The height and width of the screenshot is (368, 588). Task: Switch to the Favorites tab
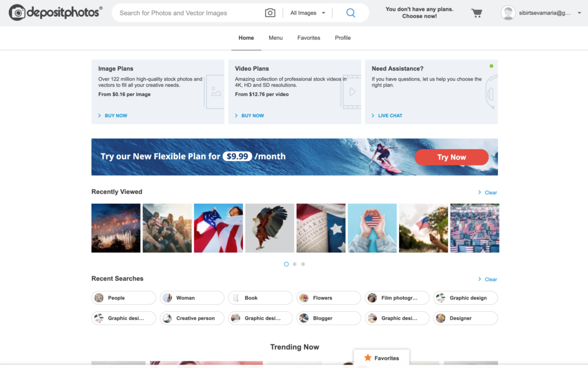click(x=308, y=38)
